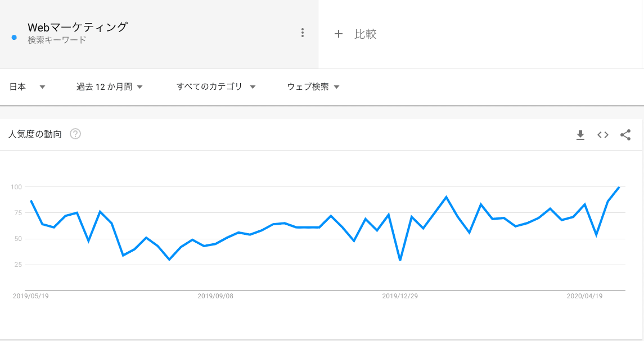Click the 2020/04/19 date label on axis

(x=584, y=296)
